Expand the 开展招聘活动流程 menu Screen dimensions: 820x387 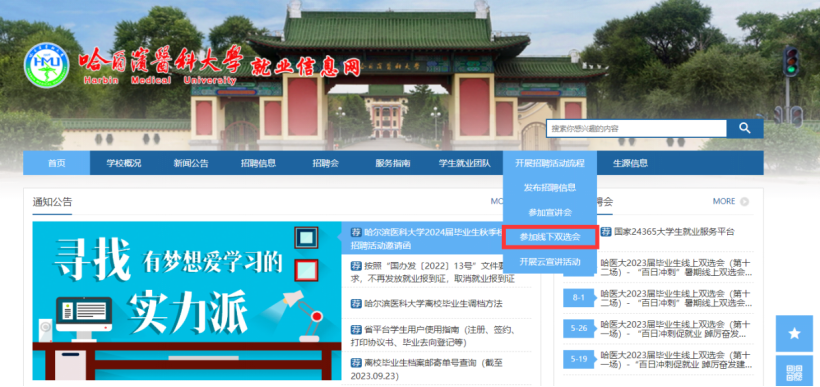point(550,163)
